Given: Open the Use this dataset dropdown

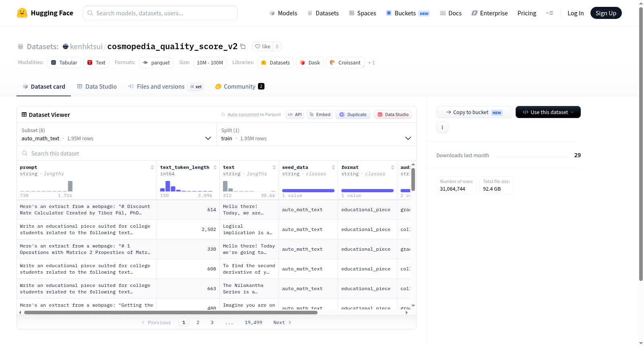Looking at the screenshot, I should click(548, 112).
